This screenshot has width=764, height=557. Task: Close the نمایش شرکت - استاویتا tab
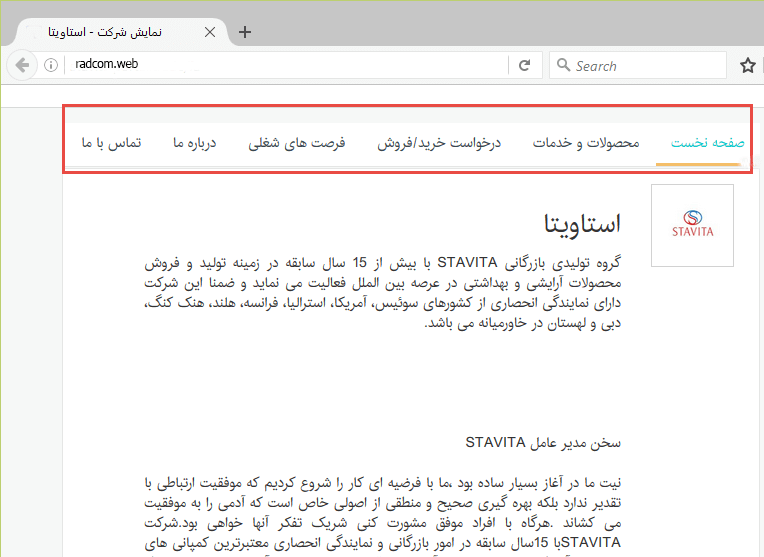tap(209, 32)
